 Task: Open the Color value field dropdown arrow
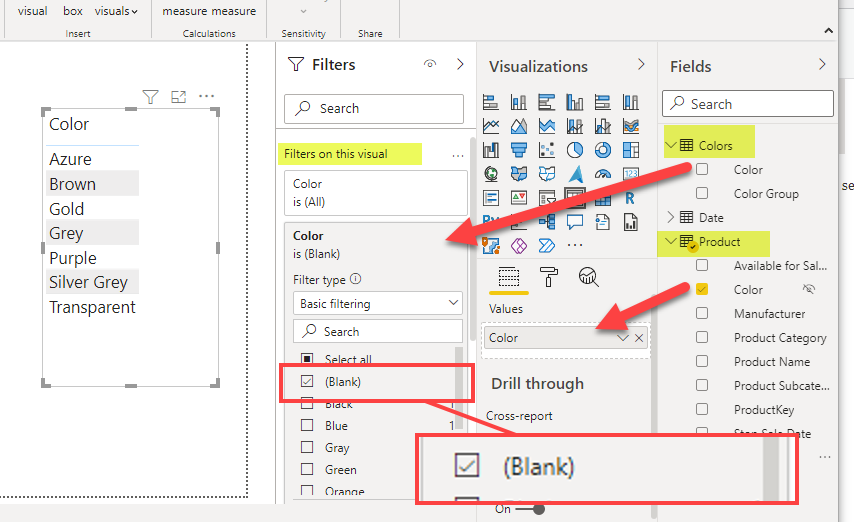click(623, 338)
